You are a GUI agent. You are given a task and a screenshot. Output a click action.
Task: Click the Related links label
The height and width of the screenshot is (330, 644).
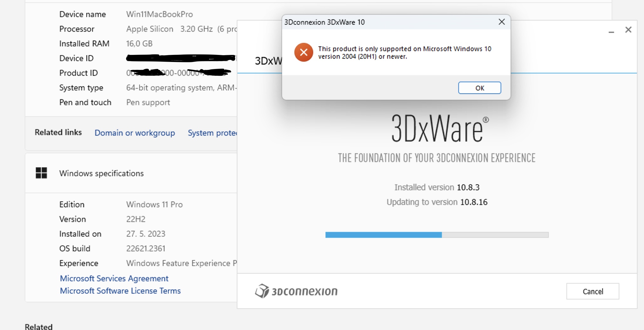click(x=58, y=132)
